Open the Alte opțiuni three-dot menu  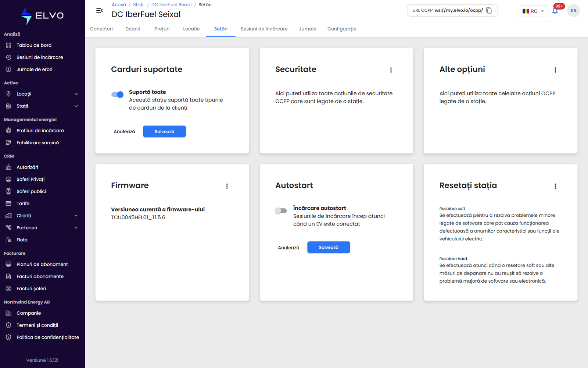coord(555,70)
